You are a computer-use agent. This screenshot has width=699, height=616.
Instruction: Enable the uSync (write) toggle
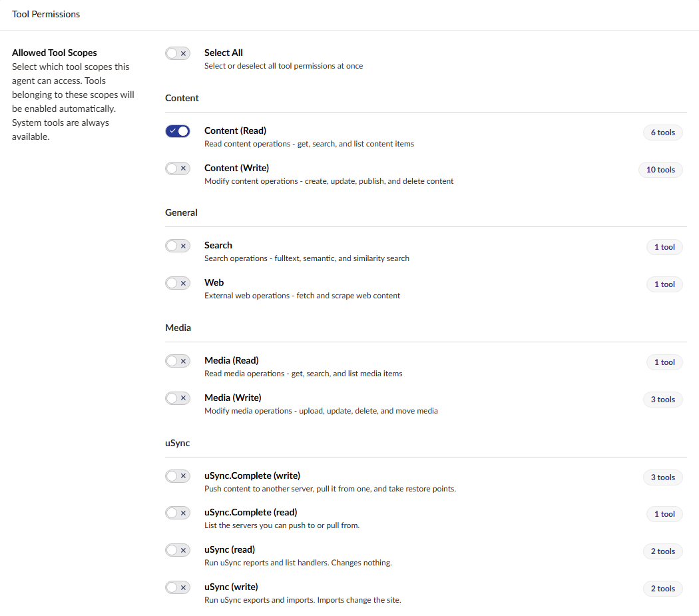click(178, 587)
